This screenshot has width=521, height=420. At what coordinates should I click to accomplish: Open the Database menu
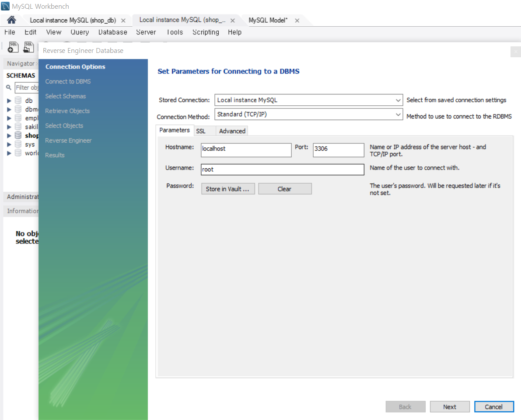click(x=112, y=32)
